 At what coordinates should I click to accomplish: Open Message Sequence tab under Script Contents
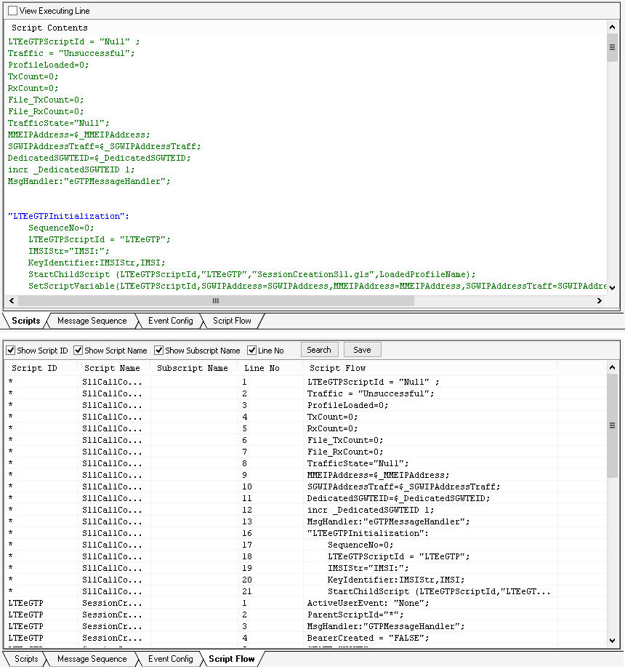tap(92, 321)
